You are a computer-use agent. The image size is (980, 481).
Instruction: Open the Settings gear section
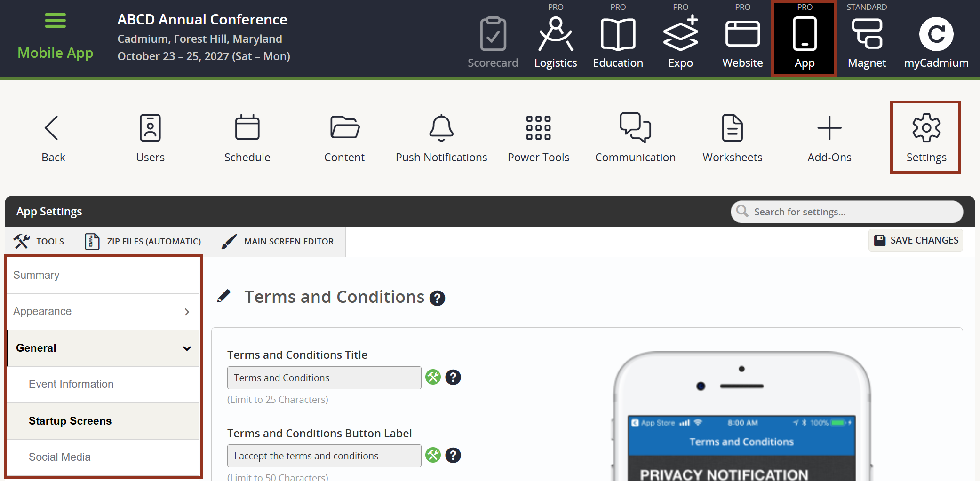pos(926,137)
